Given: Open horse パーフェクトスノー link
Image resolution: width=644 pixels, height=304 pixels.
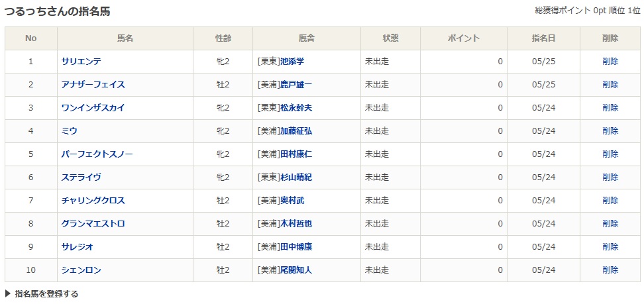Looking at the screenshot, I should click(x=97, y=154).
